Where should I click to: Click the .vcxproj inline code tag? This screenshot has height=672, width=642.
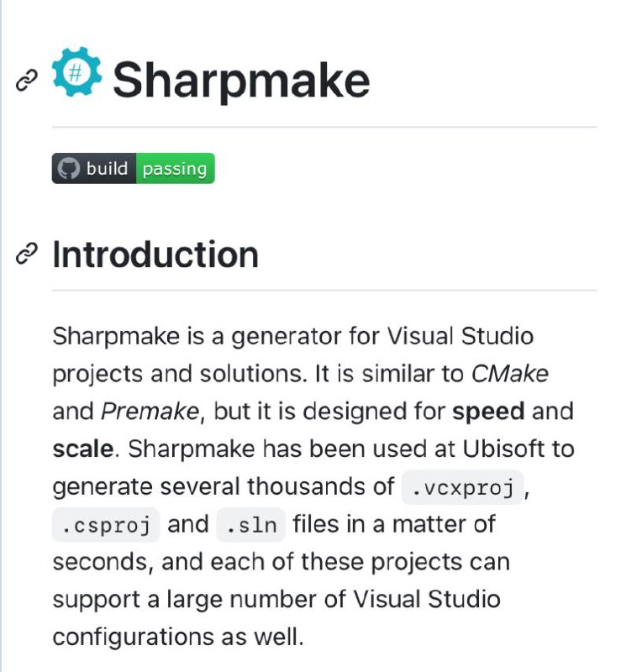coord(462,487)
